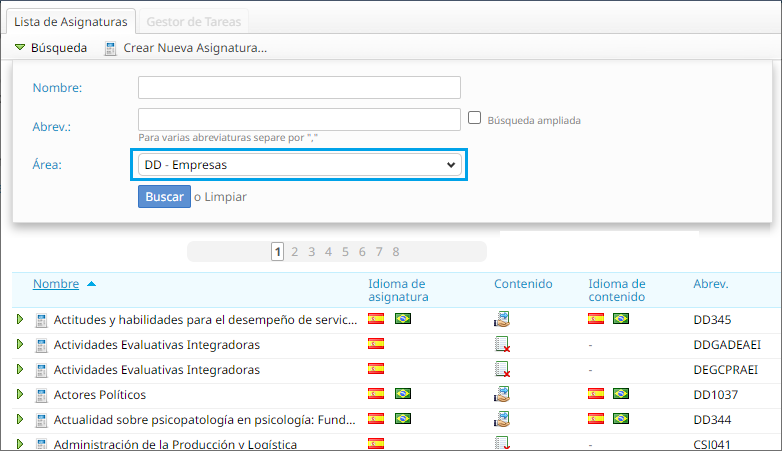Click the Brazilian content-language flag in DD1037 row
This screenshot has height=452, width=783.
[x=621, y=394]
